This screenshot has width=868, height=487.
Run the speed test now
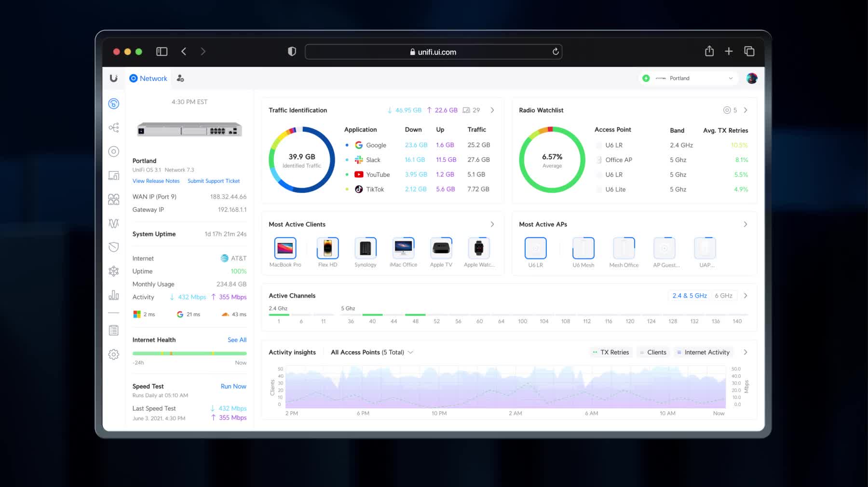point(233,387)
